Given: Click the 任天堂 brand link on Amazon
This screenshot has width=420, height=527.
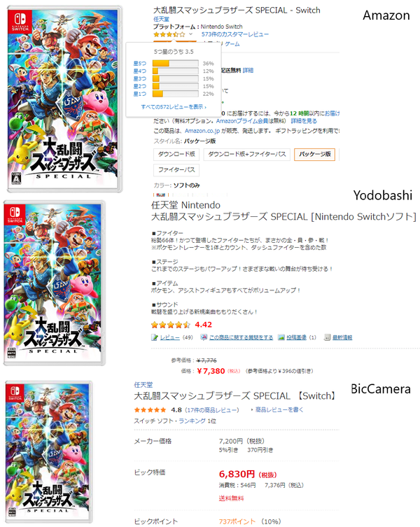Looking at the screenshot, I should (162, 19).
